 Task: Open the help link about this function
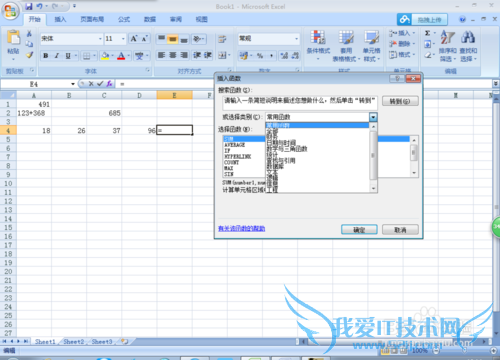point(241,229)
